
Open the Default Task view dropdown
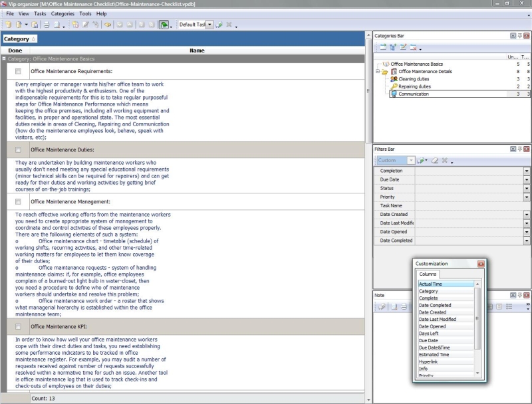209,25
